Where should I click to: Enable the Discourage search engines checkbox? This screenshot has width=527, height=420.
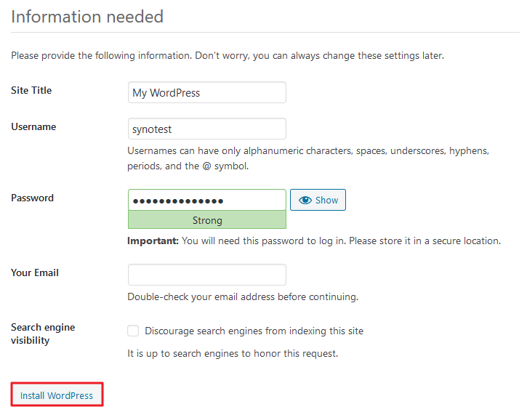(x=133, y=331)
